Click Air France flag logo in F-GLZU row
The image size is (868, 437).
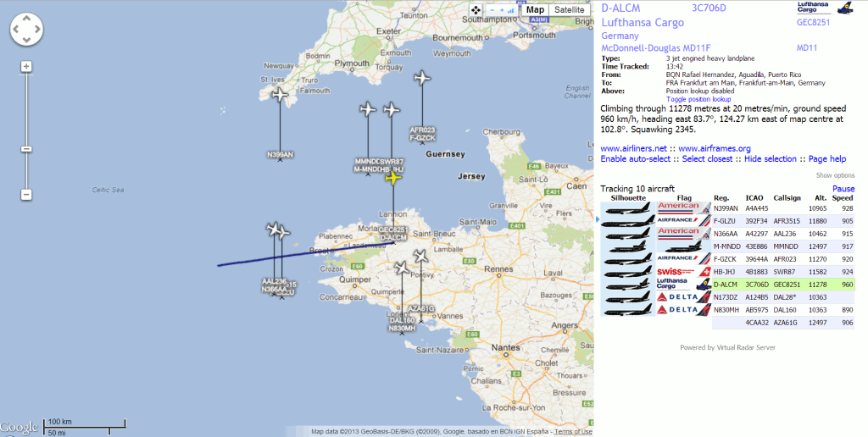[684, 221]
